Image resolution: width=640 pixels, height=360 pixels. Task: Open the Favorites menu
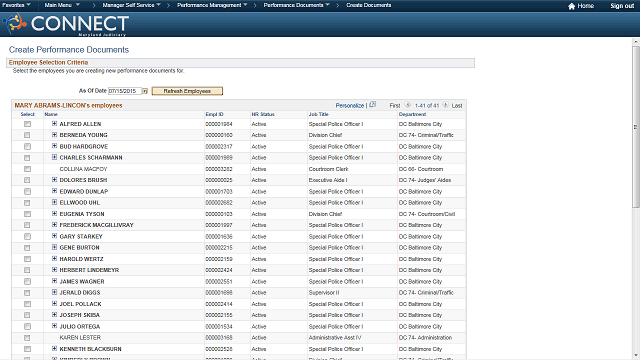coord(16,5)
